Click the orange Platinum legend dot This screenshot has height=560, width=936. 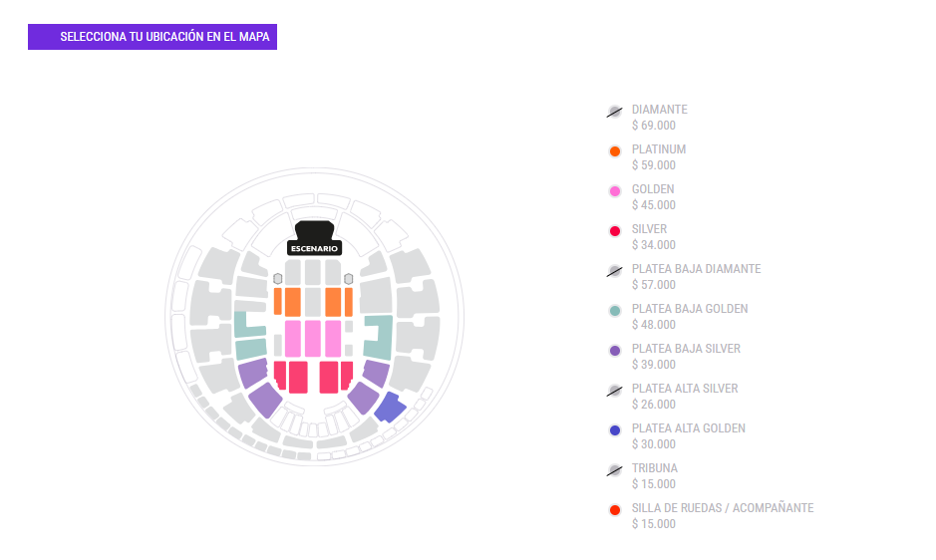[x=614, y=151]
